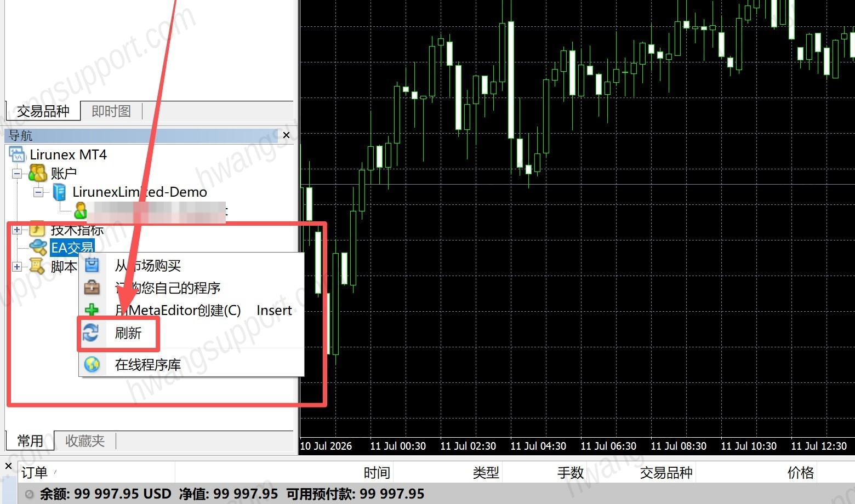
Task: Select 用MetaEditor创建 in the context menu
Action: [x=192, y=311]
